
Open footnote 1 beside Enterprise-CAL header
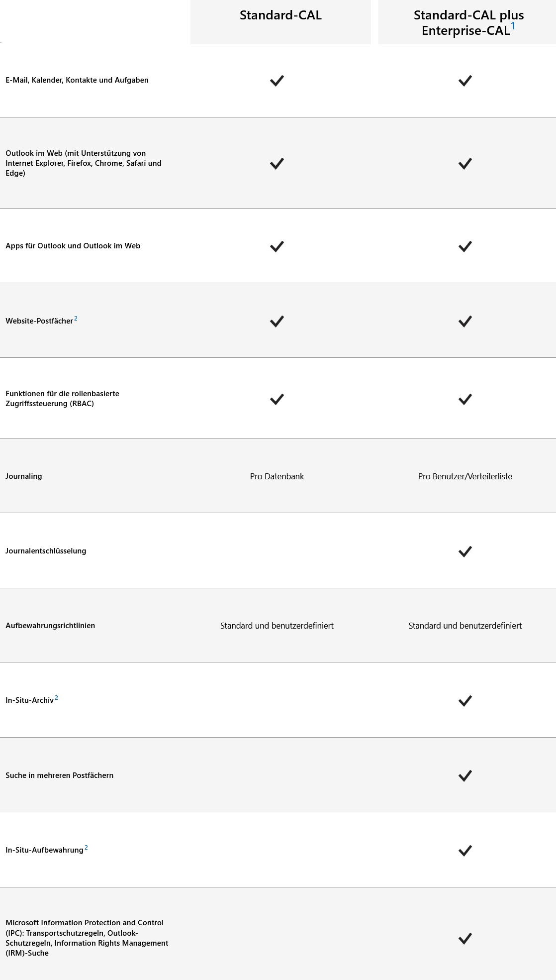coord(513,26)
